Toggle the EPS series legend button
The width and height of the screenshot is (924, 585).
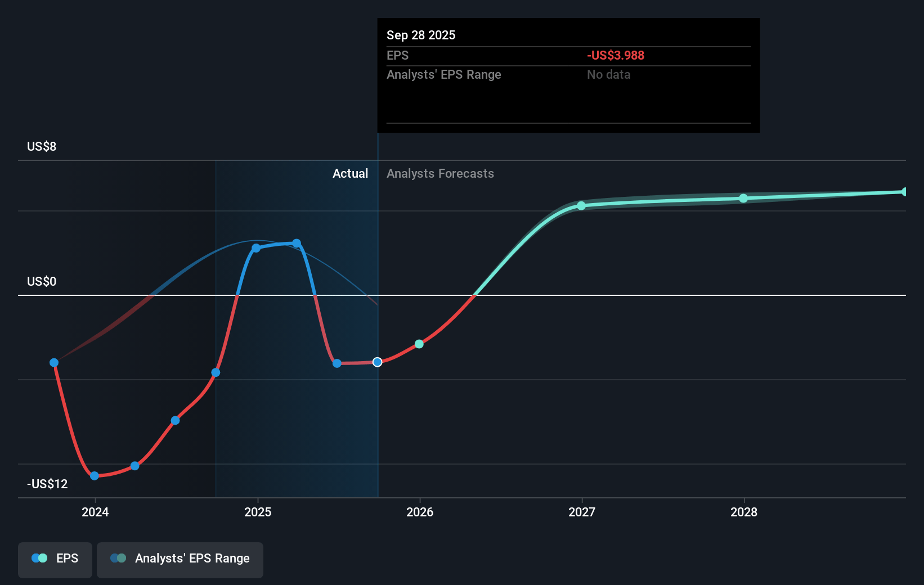click(55, 559)
